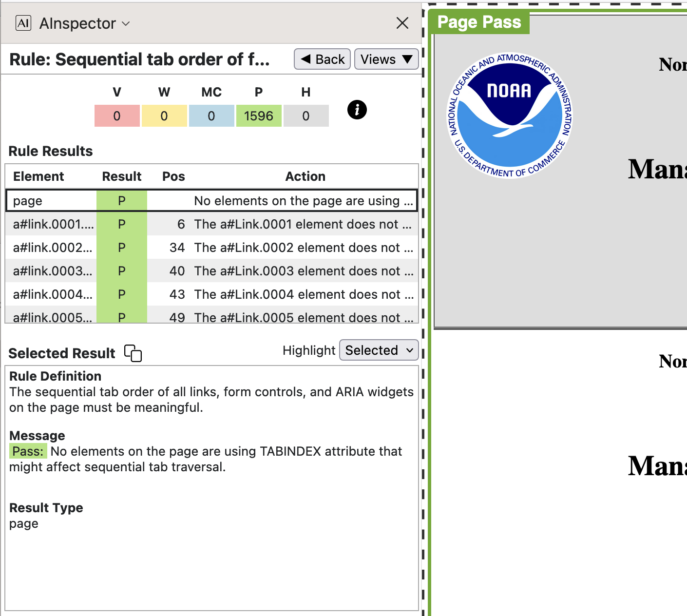Click the Page Pass highlight label

[479, 22]
